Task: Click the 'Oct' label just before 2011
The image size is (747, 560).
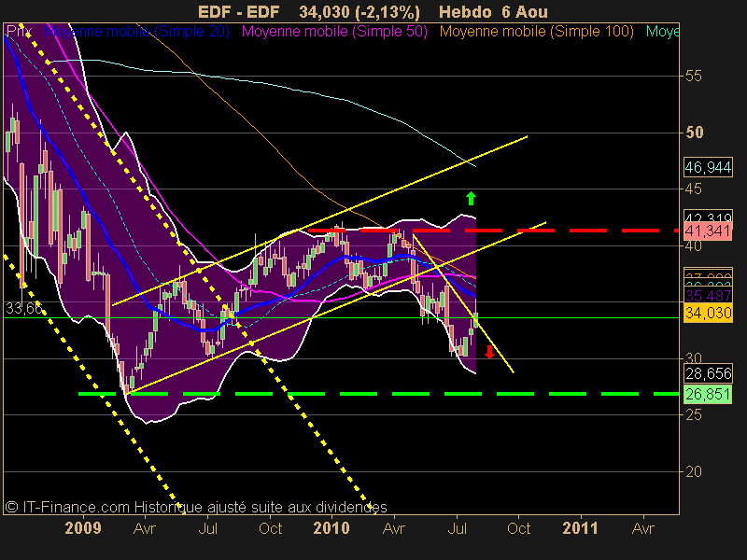Action: 519,528
